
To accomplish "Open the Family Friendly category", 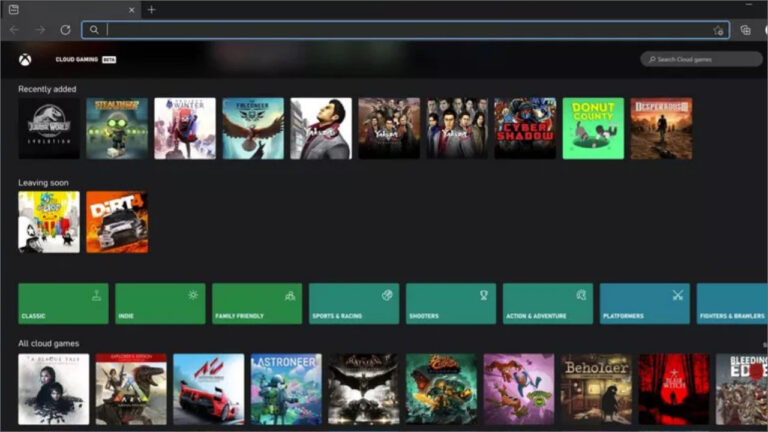I will pos(257,303).
